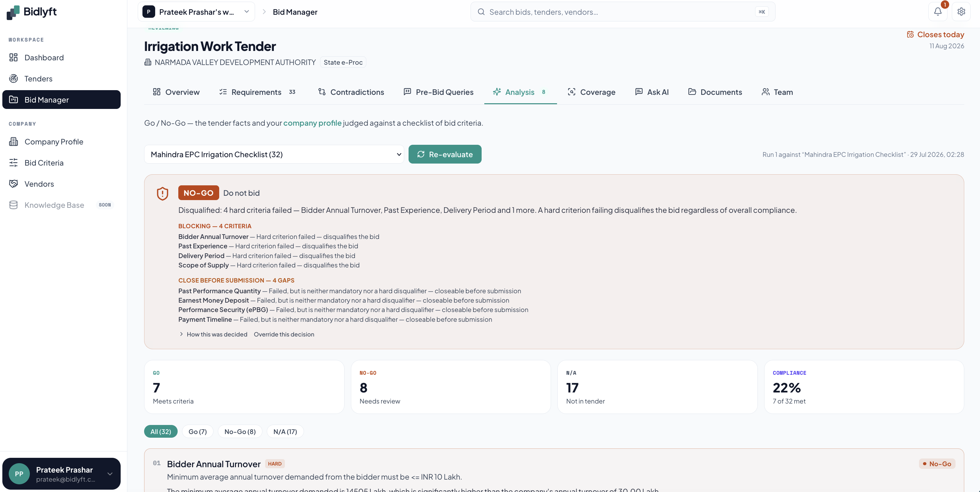Screen dimensions: 980x492
Task: Click the Bid Manager breadcrumb
Action: 295,12
